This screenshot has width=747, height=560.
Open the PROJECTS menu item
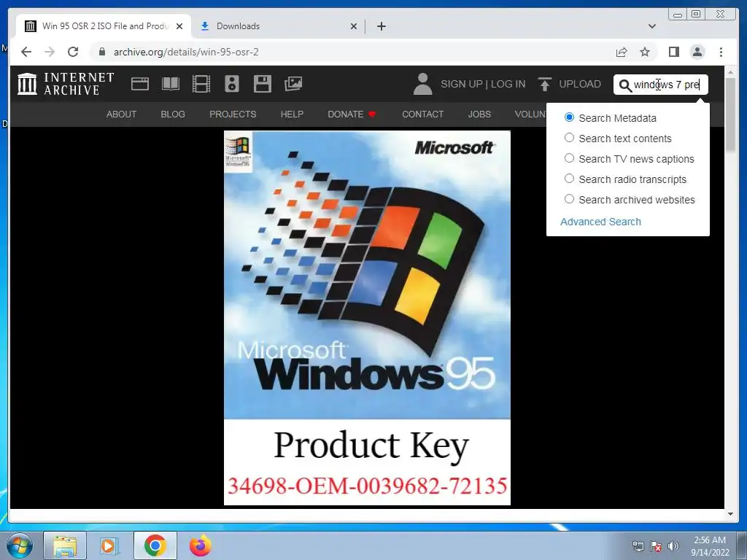tap(233, 114)
